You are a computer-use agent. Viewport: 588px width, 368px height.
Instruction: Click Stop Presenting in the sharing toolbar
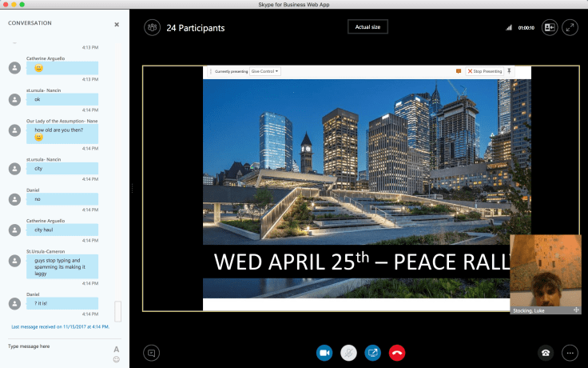pyautogui.click(x=485, y=71)
